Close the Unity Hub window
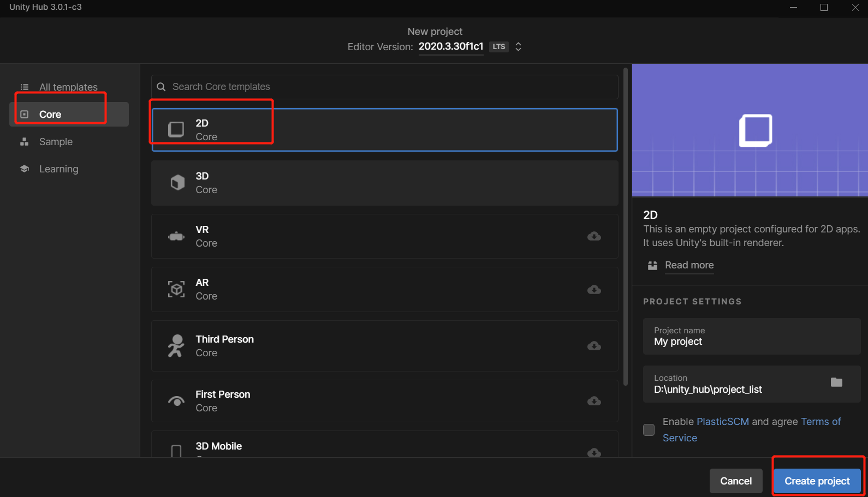 click(855, 8)
